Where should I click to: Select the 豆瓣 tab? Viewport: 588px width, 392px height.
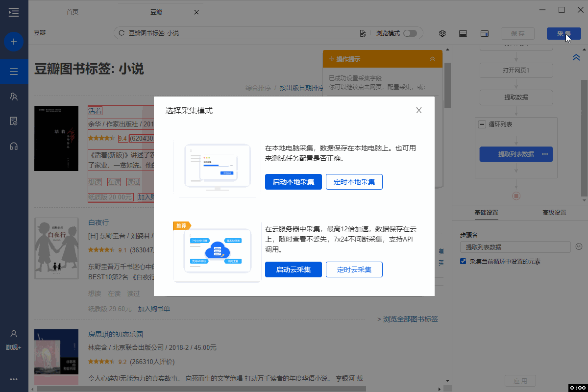coord(156,12)
